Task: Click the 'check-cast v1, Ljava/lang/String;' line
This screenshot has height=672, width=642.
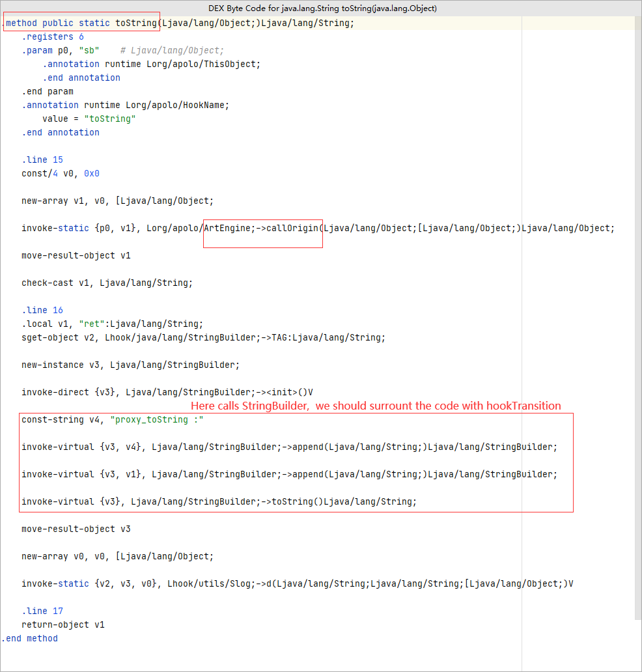Action: pos(107,283)
